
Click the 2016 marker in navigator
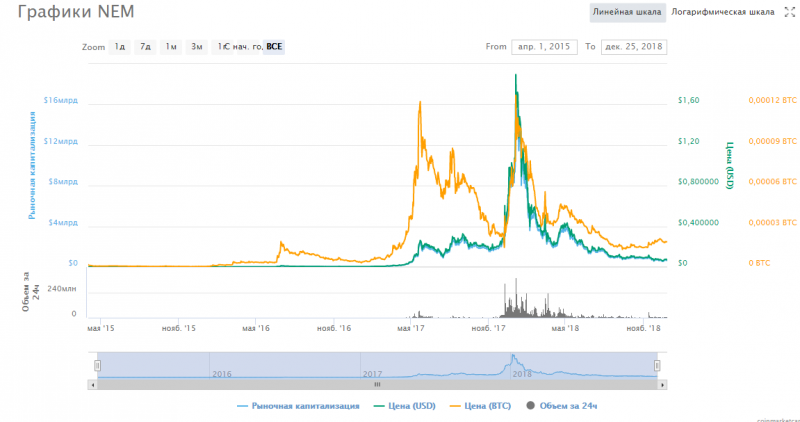[222, 374]
